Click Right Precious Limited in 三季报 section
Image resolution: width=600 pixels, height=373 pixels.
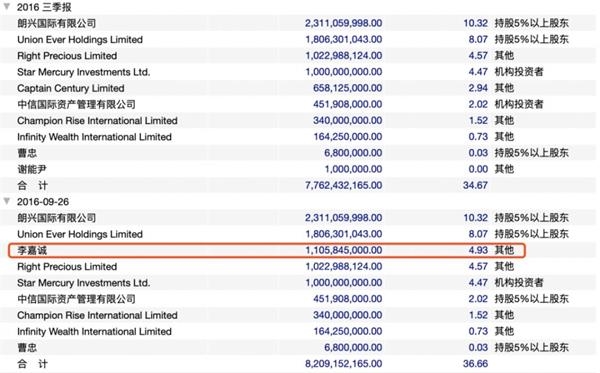[67, 56]
